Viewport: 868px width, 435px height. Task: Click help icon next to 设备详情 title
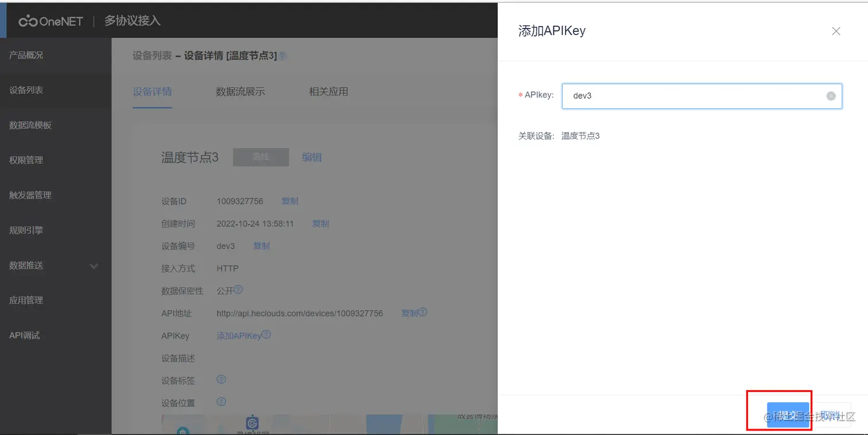pyautogui.click(x=282, y=56)
